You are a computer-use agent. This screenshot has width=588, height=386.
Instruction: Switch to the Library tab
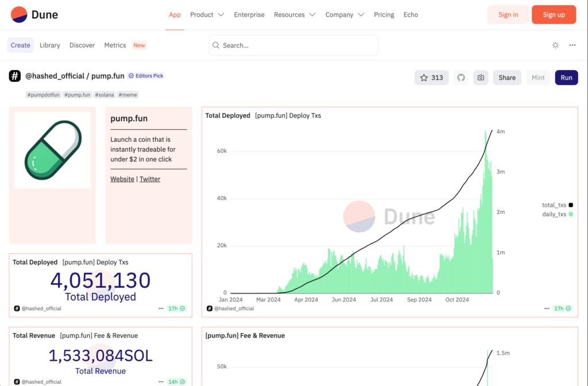(50, 45)
